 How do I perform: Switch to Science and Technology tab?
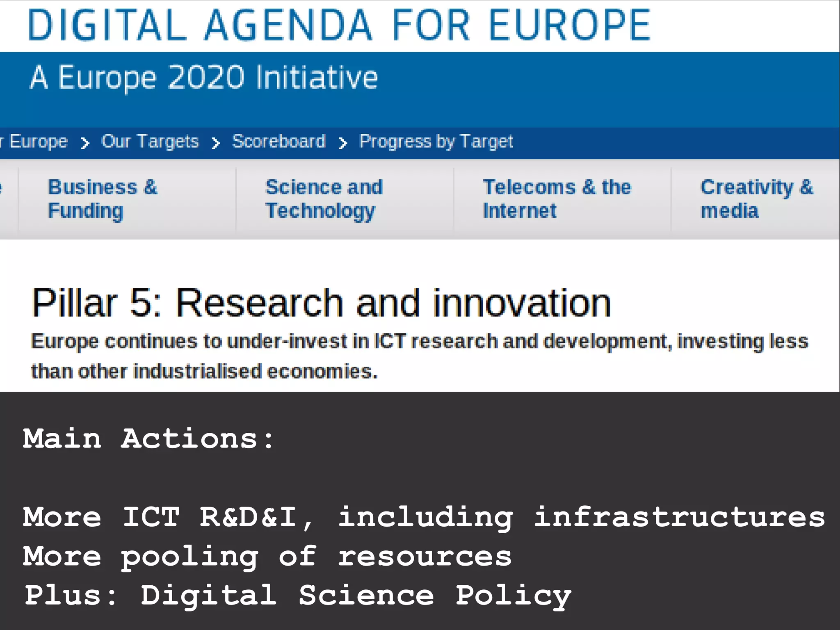point(324,199)
